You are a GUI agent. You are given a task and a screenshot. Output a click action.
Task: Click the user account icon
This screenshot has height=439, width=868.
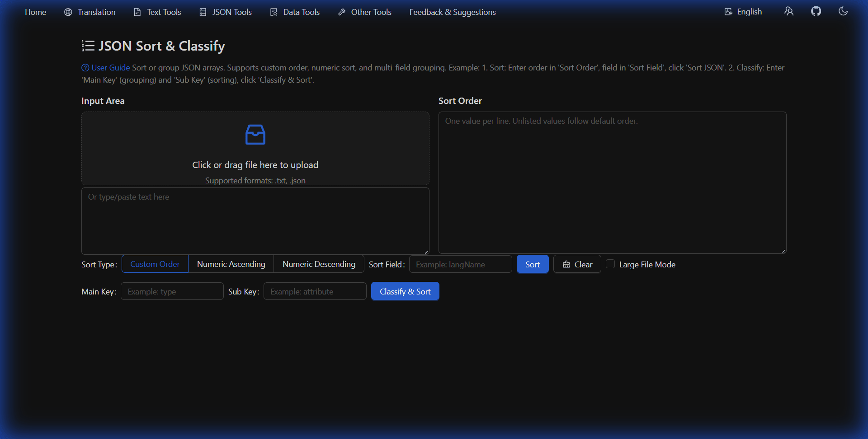[789, 11]
